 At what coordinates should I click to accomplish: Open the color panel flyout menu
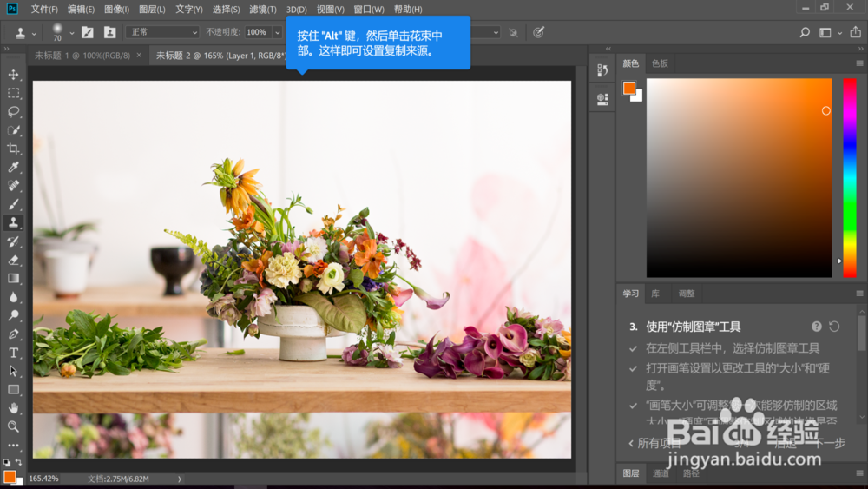point(859,63)
